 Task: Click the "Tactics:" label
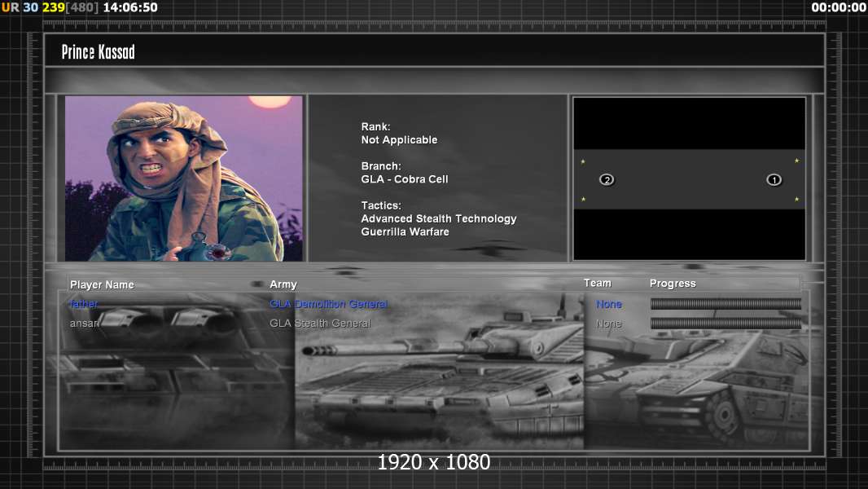(x=381, y=205)
